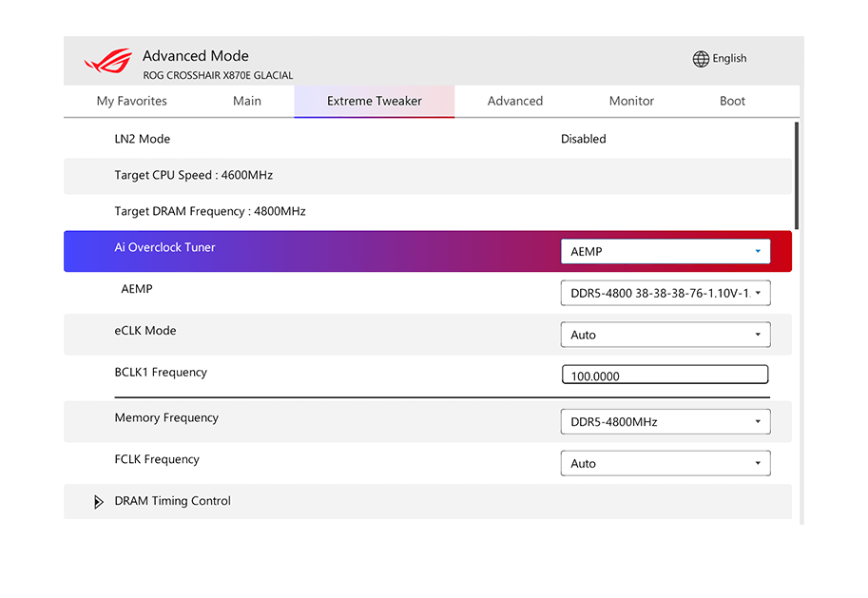Click the ROG logo icon
The image size is (868, 598).
tap(108, 62)
